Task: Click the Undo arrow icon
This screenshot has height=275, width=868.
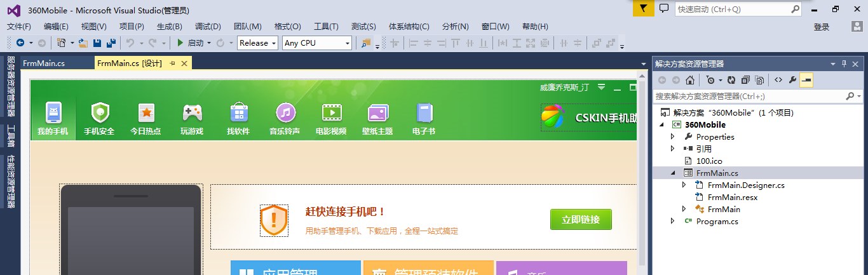Action: [x=130, y=43]
